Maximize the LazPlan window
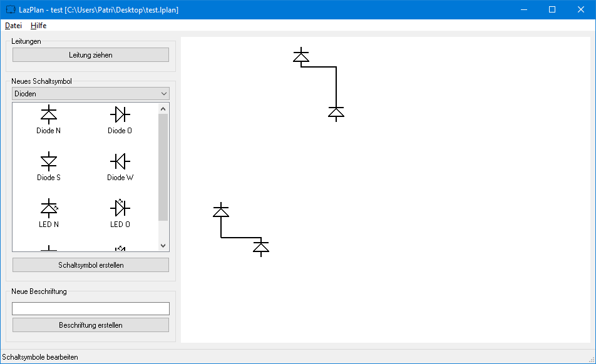Image resolution: width=596 pixels, height=364 pixels. [552, 9]
